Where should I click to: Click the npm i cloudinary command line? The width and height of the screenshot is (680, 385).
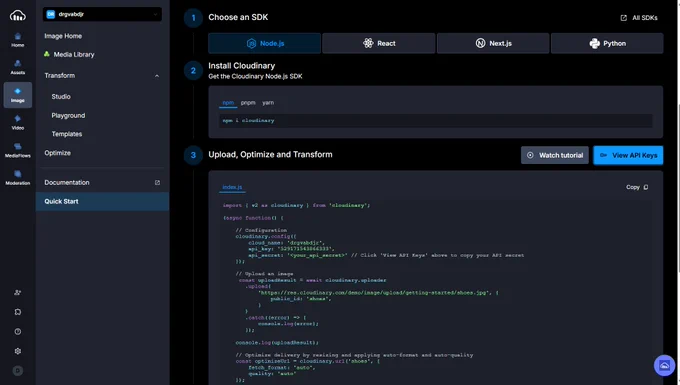pyautogui.click(x=436, y=121)
